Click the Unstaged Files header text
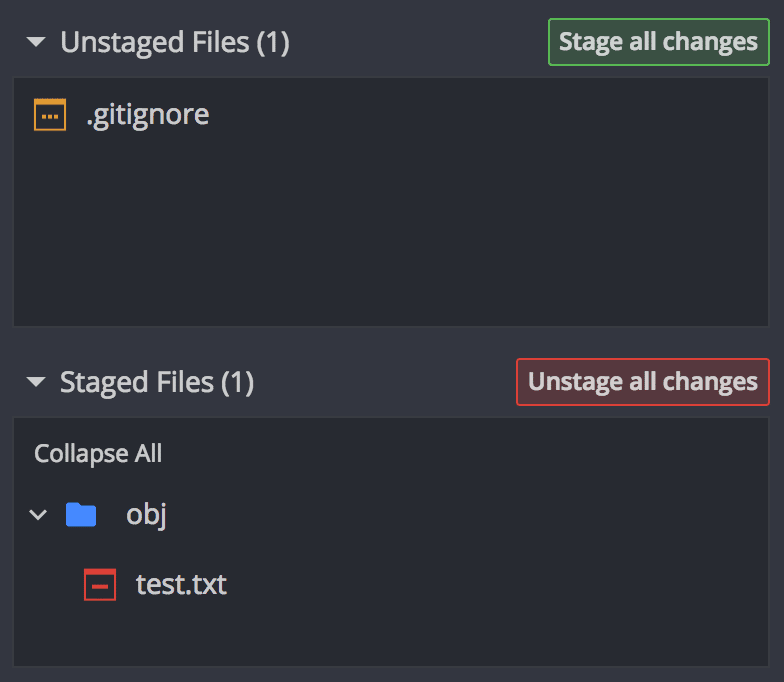The width and height of the screenshot is (784, 682). [x=150, y=42]
